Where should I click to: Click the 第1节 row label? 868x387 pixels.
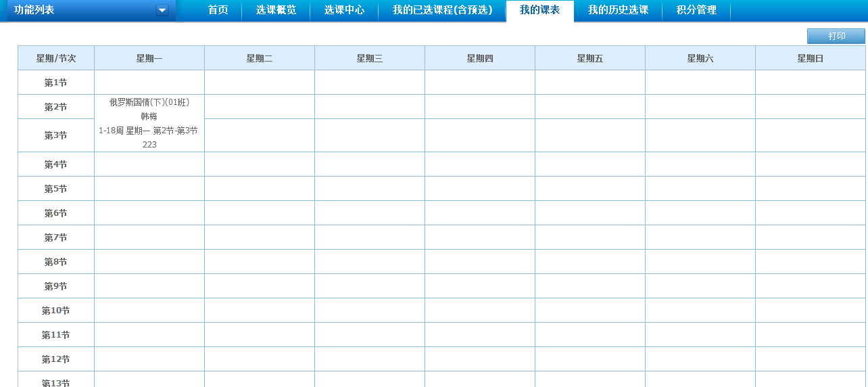[x=56, y=83]
